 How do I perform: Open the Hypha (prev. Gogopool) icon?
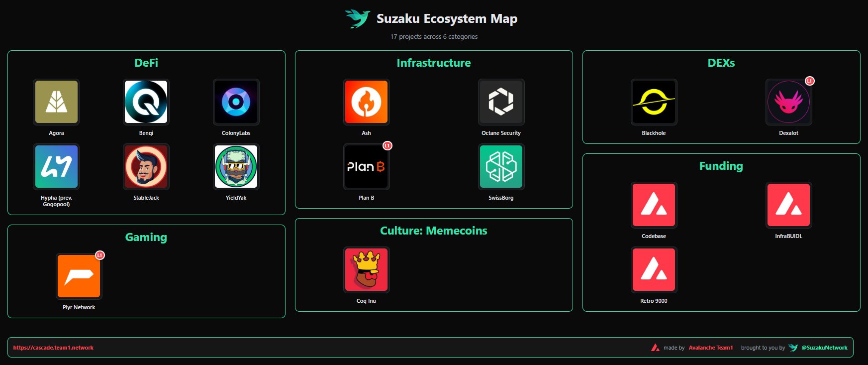56,167
